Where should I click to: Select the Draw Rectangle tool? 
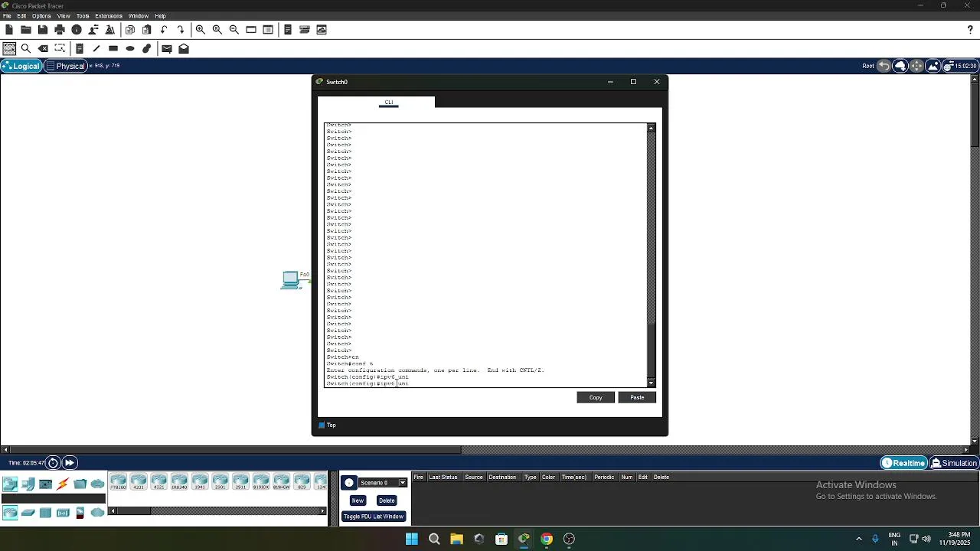113,48
